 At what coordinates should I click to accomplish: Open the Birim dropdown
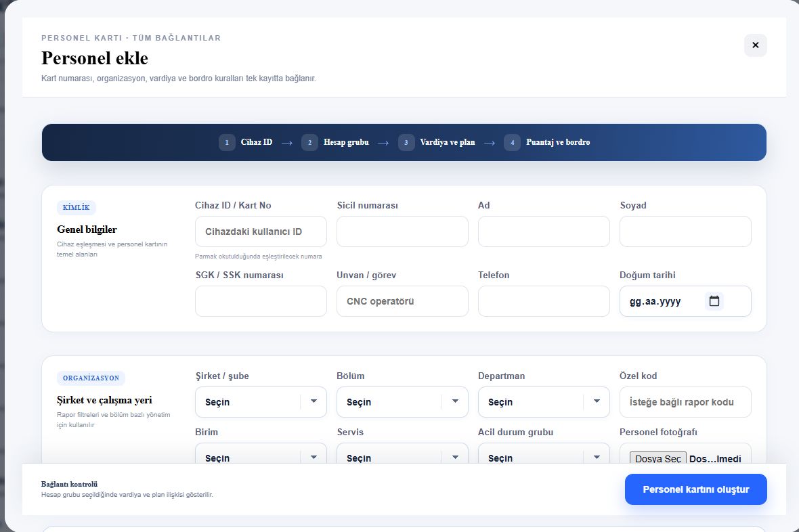coord(261,453)
